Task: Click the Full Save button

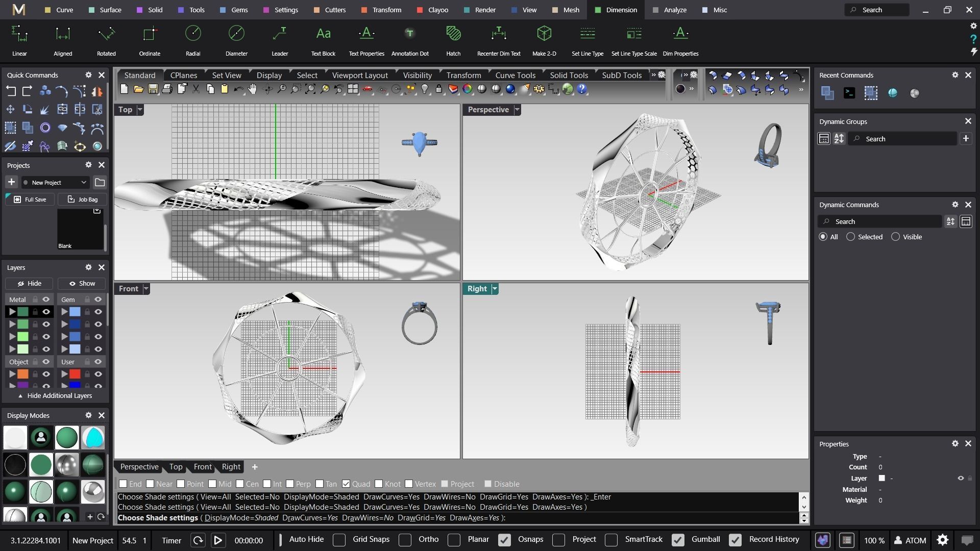Action: (30, 199)
